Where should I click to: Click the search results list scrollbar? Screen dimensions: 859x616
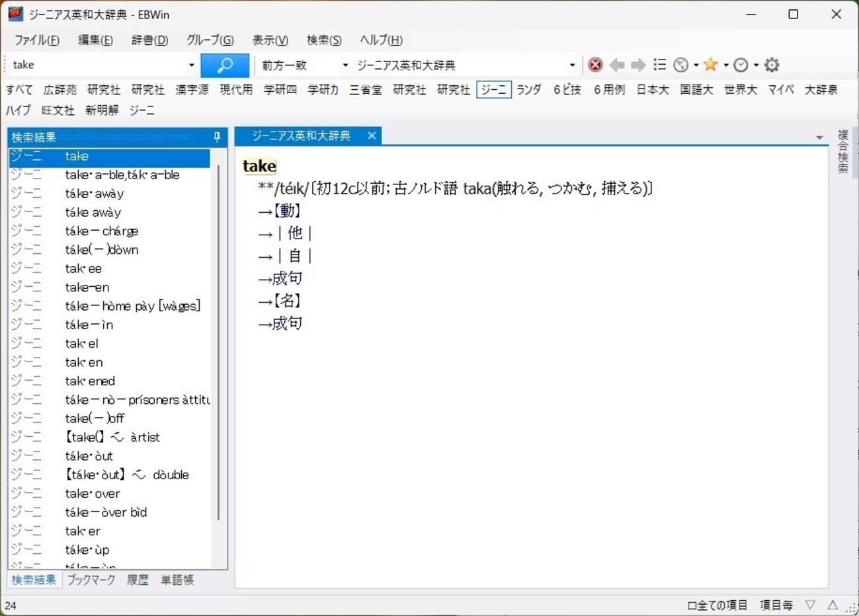pos(219,343)
